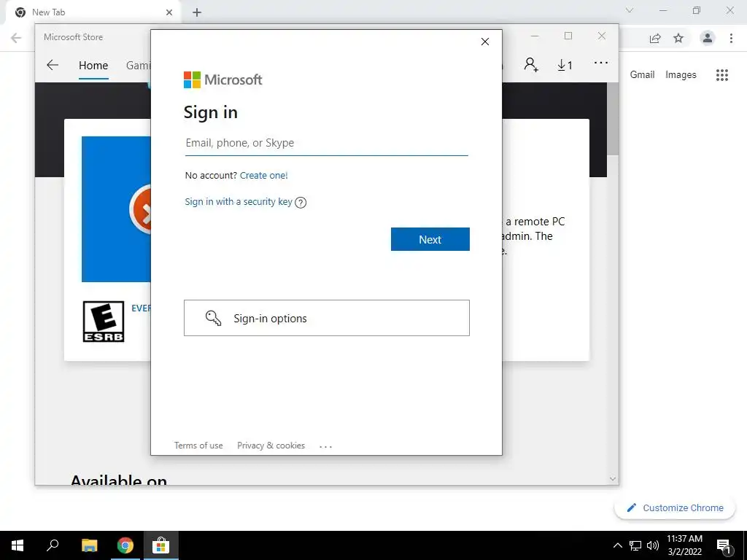Viewport: 747px width, 560px height.
Task: Bookmark this tab with the star icon
Action: tap(678, 38)
